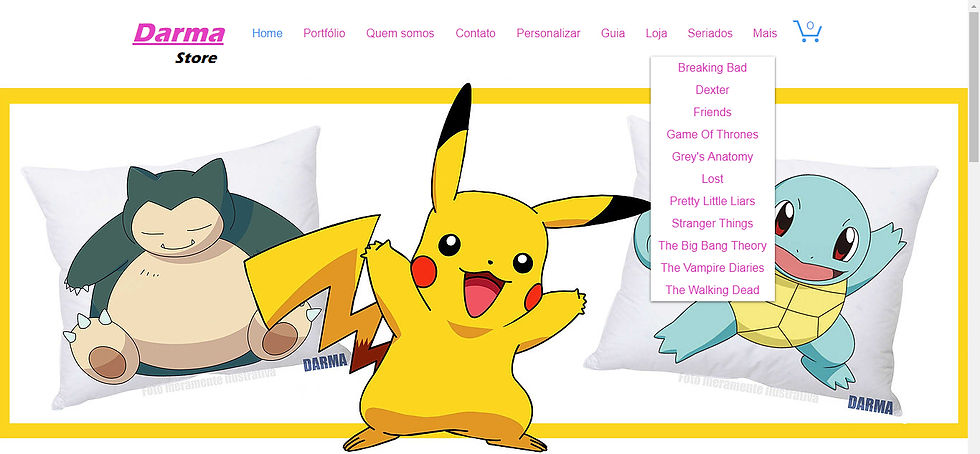This screenshot has height=454, width=980.
Task: Open the Game Of Thrones entry
Action: click(712, 134)
